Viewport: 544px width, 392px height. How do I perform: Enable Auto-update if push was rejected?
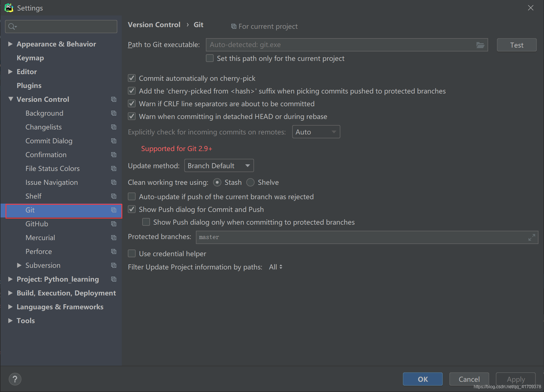133,197
